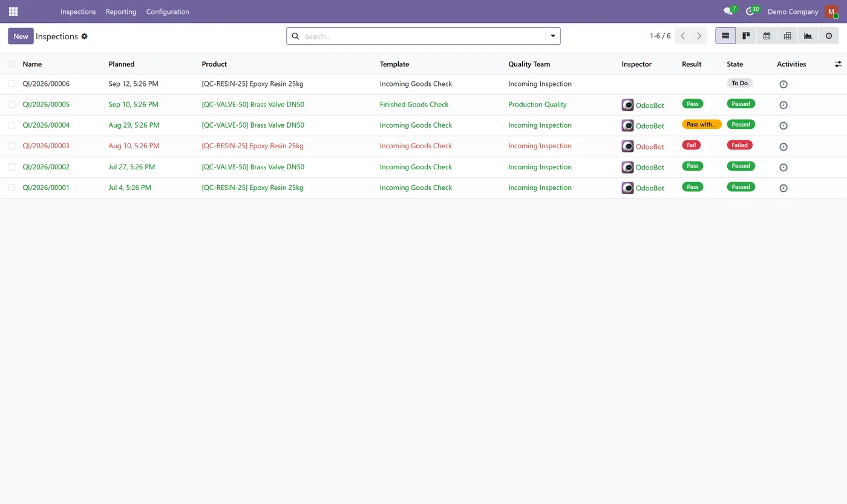The image size is (847, 504).
Task: Check the box for QI/2026/00003
Action: pyautogui.click(x=11, y=146)
